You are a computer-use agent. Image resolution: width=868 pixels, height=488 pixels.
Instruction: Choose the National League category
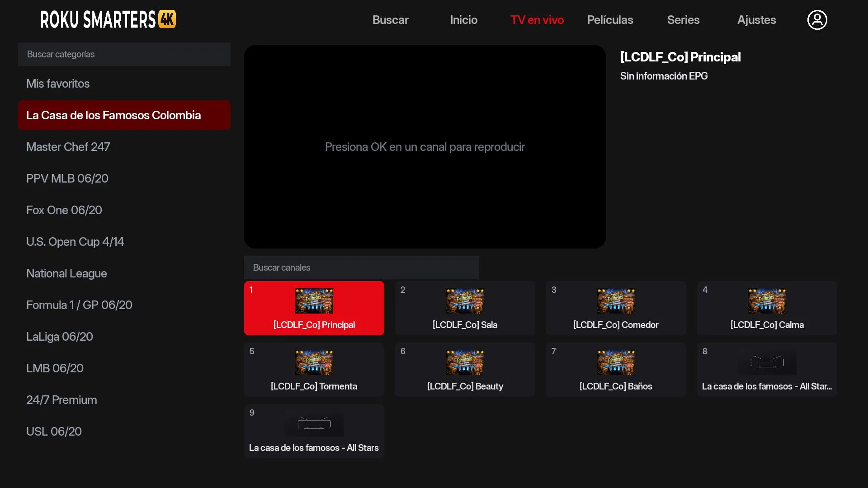(x=124, y=273)
